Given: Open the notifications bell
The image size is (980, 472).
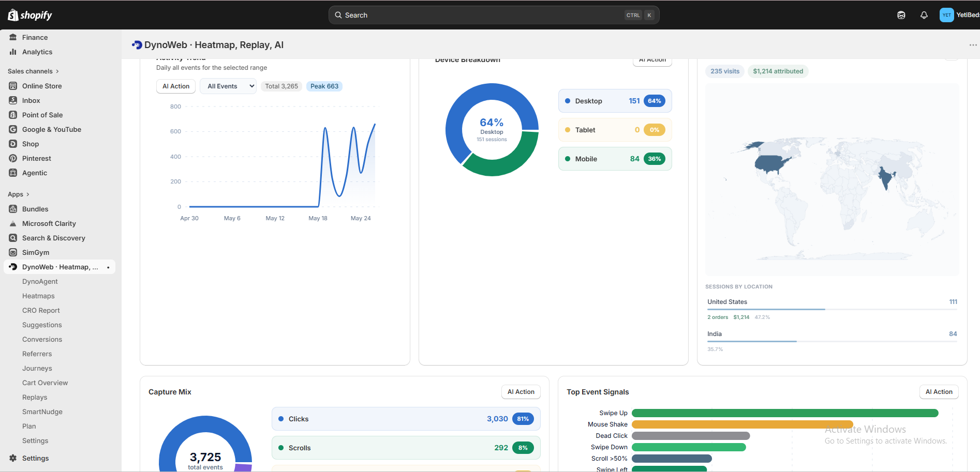Looking at the screenshot, I should [x=924, y=15].
